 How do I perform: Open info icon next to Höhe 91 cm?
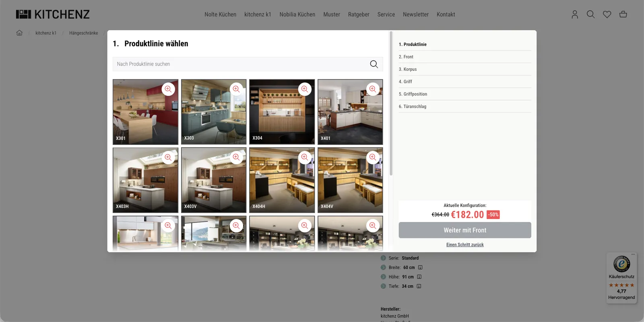(x=419, y=277)
